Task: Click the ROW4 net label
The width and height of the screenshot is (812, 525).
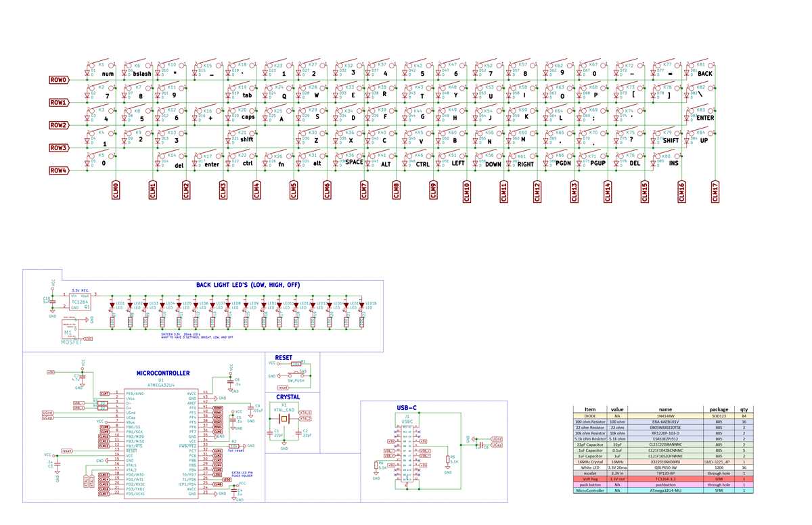Action: (59, 170)
